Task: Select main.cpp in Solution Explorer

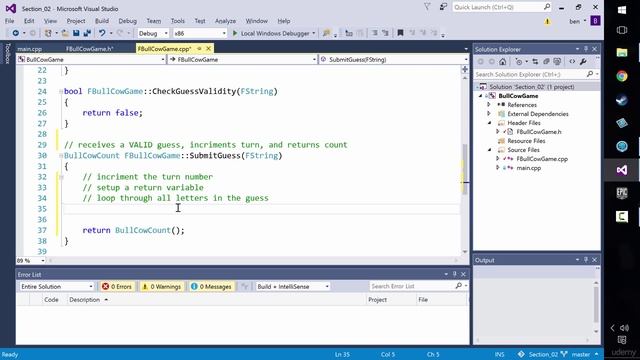Action: tap(529, 168)
